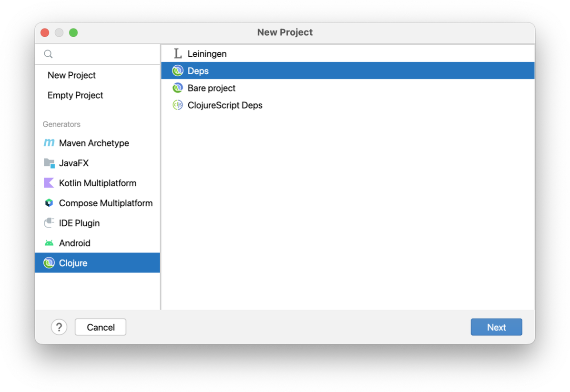The image size is (570, 392).
Task: Choose the Kotlin Multiplatform generator label
Action: (x=97, y=183)
